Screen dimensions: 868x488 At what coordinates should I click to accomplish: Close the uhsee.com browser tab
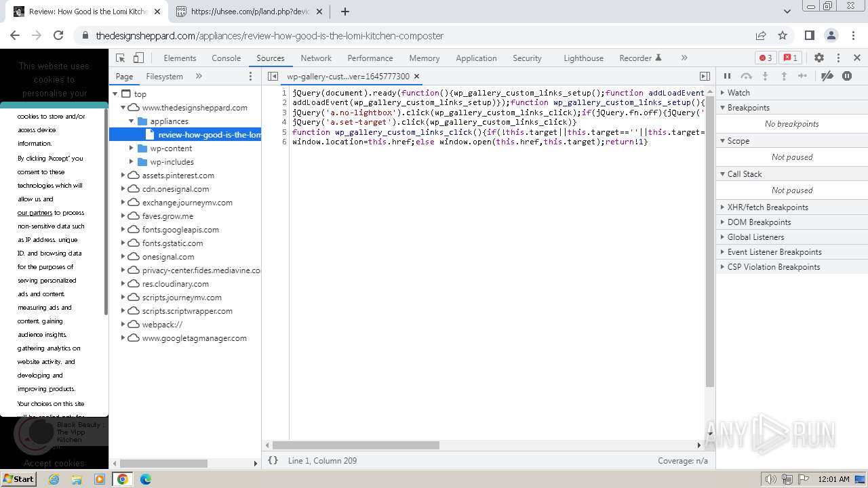coord(319,12)
